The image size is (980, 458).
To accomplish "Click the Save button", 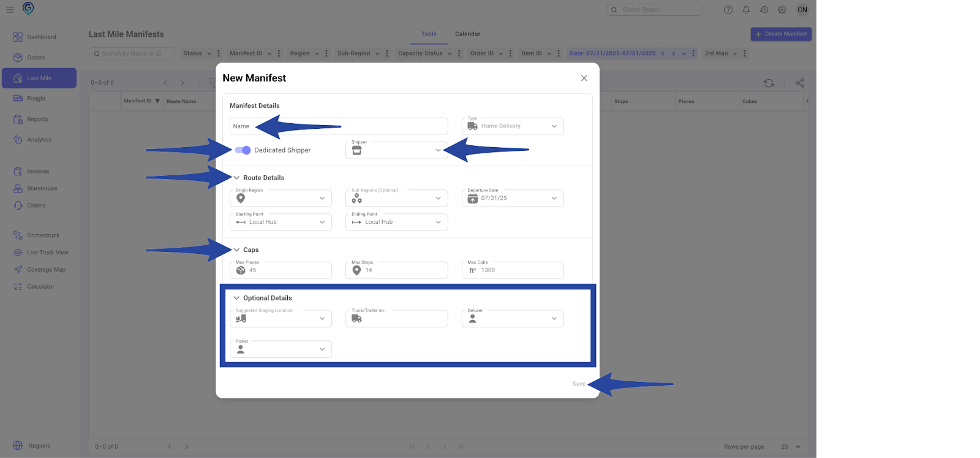I will [578, 384].
